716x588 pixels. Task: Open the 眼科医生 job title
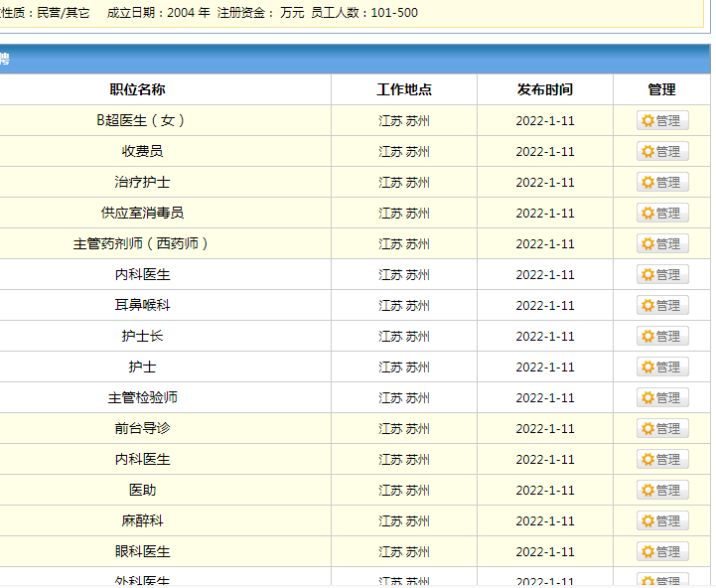(x=142, y=551)
